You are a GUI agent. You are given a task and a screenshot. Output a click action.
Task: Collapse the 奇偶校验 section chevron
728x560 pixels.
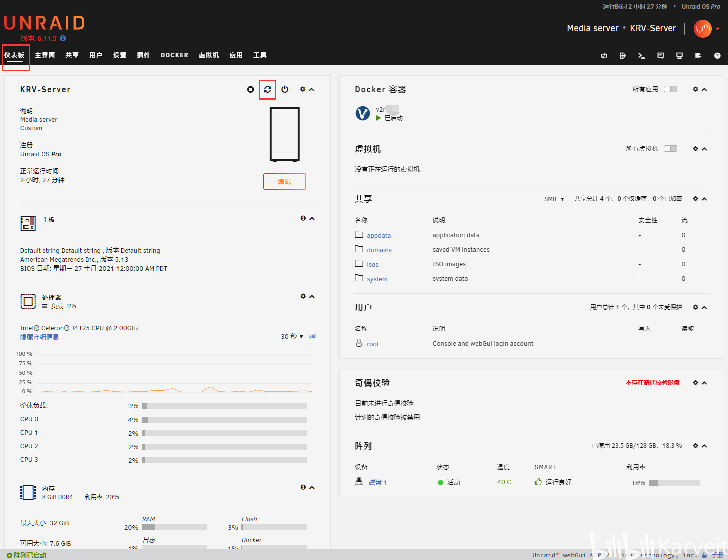704,383
